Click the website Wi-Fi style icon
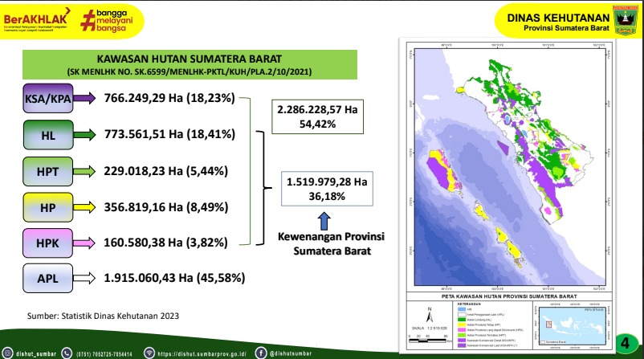 149,352
